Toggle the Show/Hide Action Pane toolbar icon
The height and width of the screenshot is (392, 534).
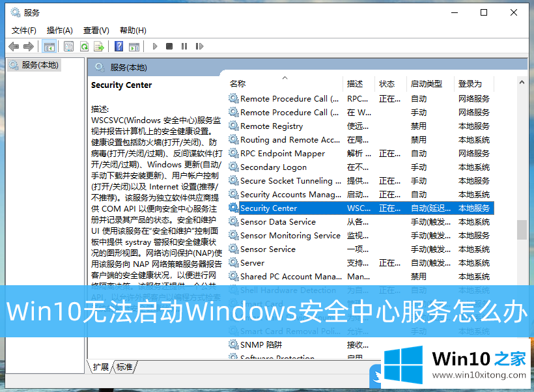134,46
